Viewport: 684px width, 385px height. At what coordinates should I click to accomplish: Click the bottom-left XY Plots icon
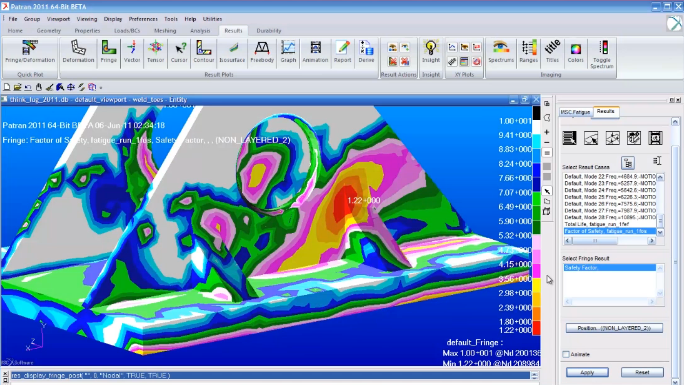452,61
